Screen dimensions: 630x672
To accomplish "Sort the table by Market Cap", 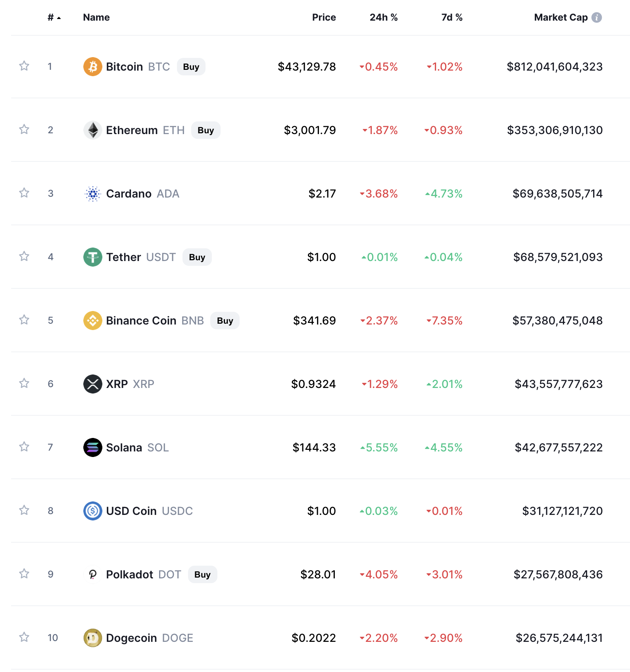I will point(561,17).
